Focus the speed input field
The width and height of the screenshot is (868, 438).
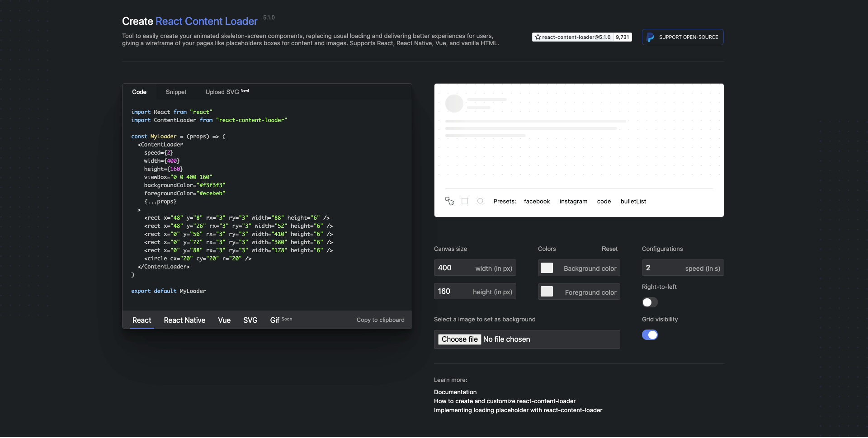[x=683, y=268]
